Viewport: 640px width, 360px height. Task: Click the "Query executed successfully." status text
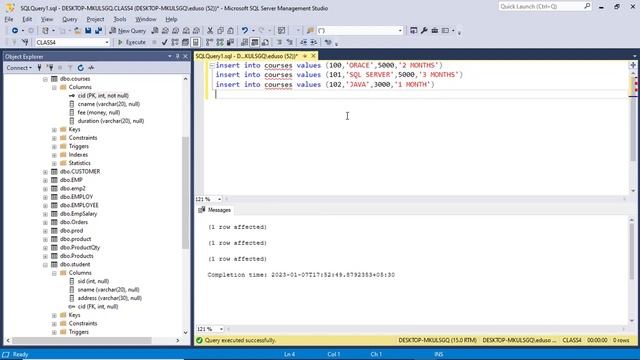[240, 340]
